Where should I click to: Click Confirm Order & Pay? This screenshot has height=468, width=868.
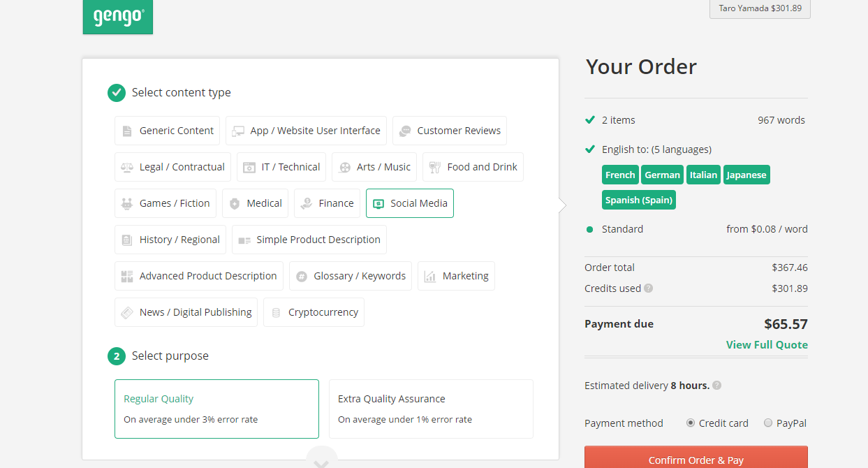tap(696, 458)
